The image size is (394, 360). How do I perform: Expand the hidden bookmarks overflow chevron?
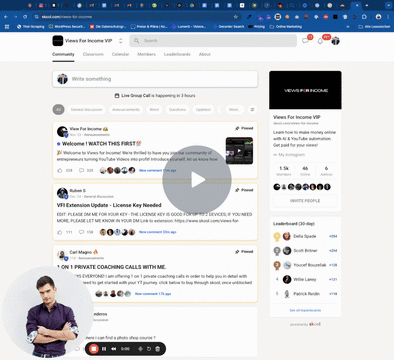click(348, 26)
